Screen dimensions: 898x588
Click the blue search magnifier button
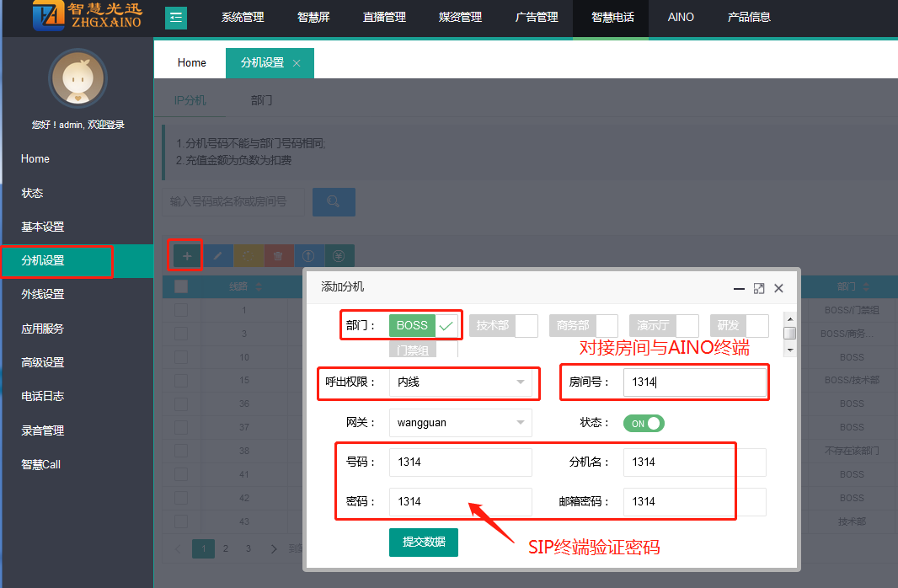point(334,201)
